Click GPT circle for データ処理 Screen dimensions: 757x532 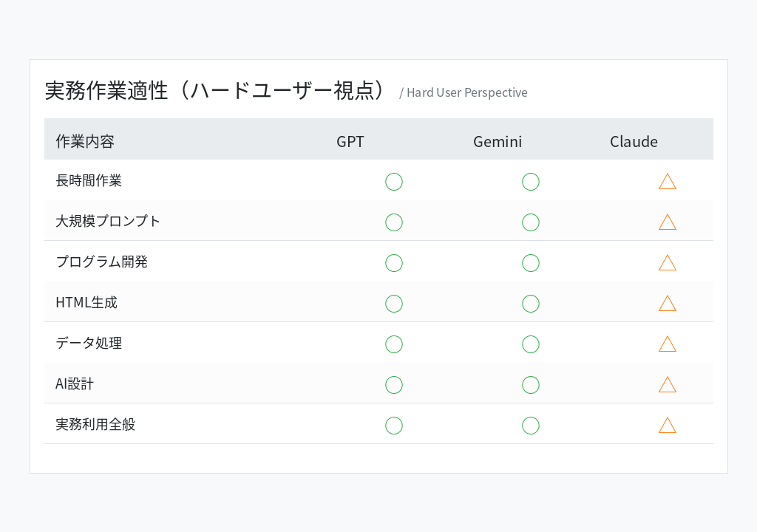tap(394, 344)
